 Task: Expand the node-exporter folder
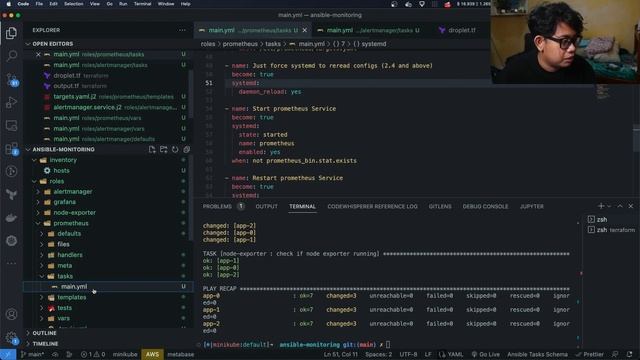[39, 213]
